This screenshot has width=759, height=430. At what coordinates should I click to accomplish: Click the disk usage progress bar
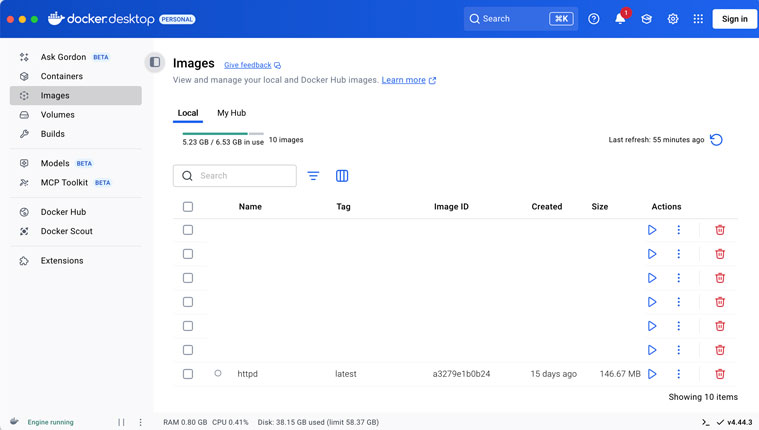pyautogui.click(x=223, y=134)
